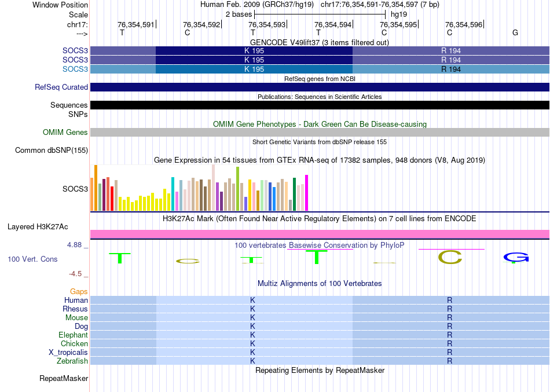Image resolution: width=550 pixels, height=392 pixels.
Task: Click the black Publications Sequences bar
Action: tap(320, 105)
